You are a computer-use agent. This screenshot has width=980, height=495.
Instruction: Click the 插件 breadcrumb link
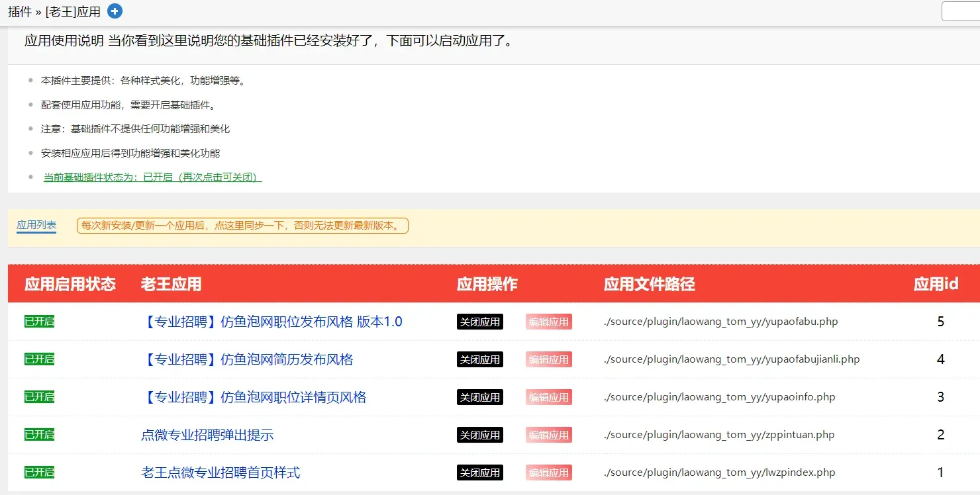20,12
